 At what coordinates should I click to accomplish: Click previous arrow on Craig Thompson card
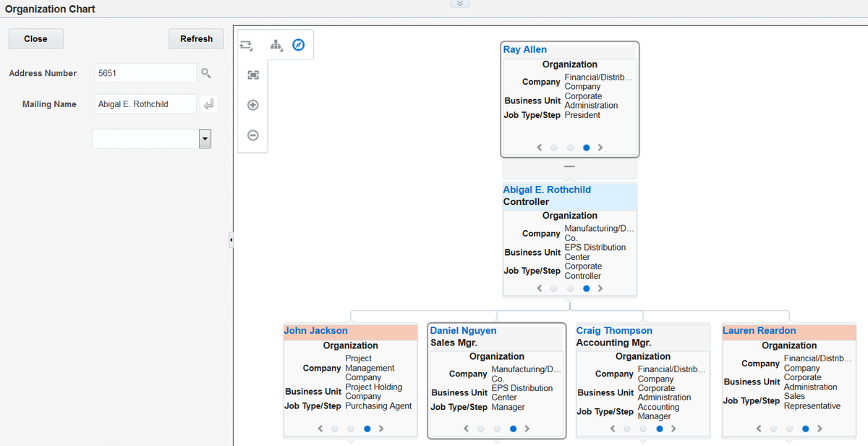click(613, 429)
